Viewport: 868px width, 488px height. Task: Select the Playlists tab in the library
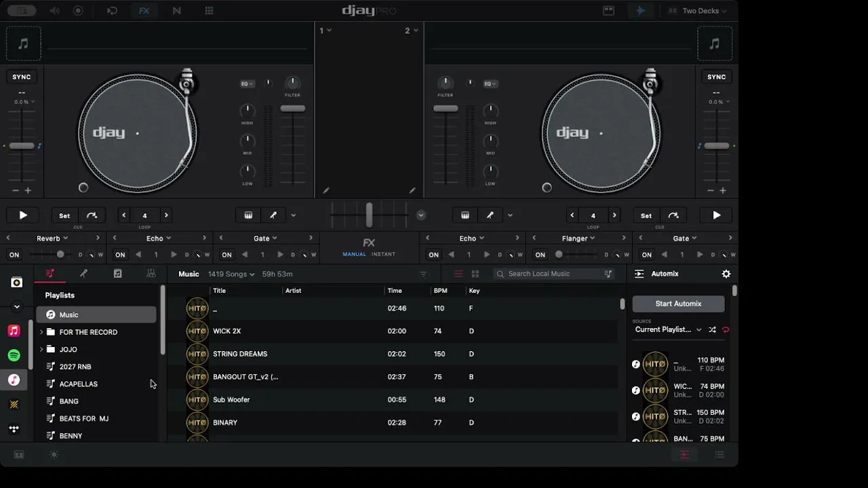[50, 274]
